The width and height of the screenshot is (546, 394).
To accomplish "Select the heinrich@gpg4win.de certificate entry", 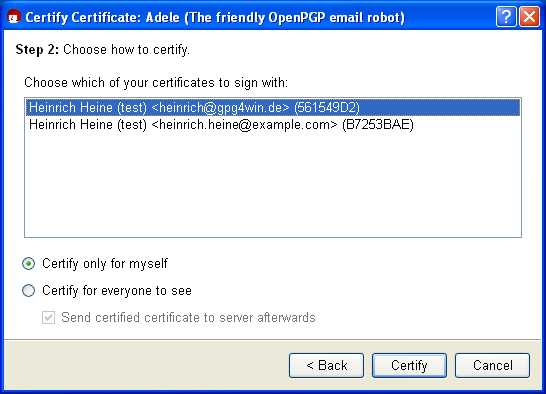I will tap(273, 107).
